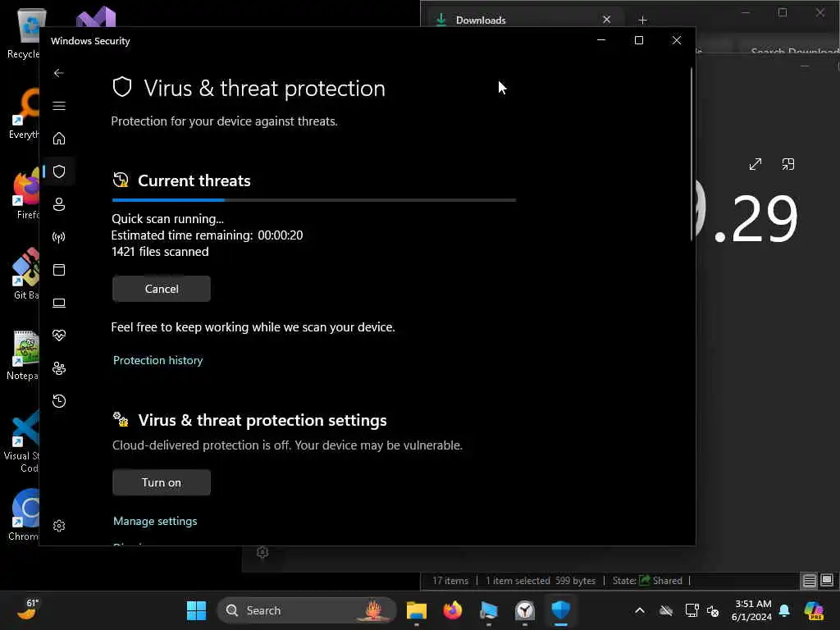Click the expand arrows icon in background window

pyautogui.click(x=756, y=164)
